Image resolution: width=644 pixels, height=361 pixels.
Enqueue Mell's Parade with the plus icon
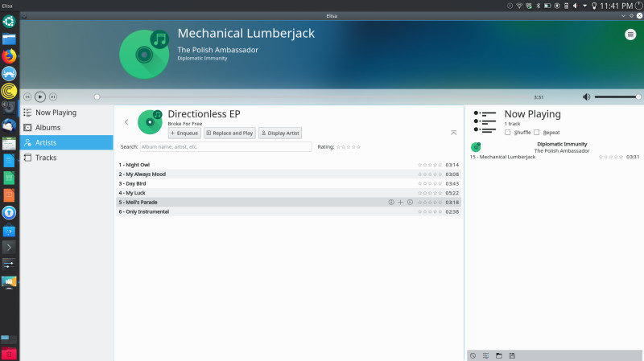400,203
